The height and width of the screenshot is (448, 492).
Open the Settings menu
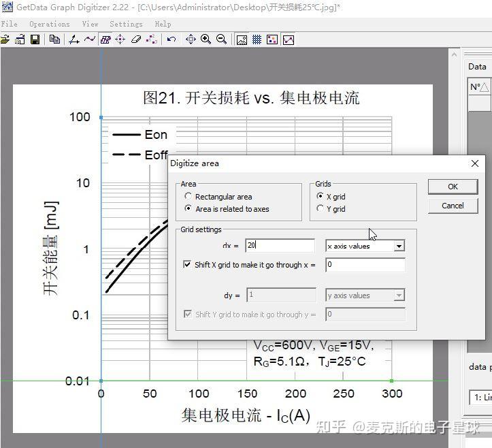126,24
